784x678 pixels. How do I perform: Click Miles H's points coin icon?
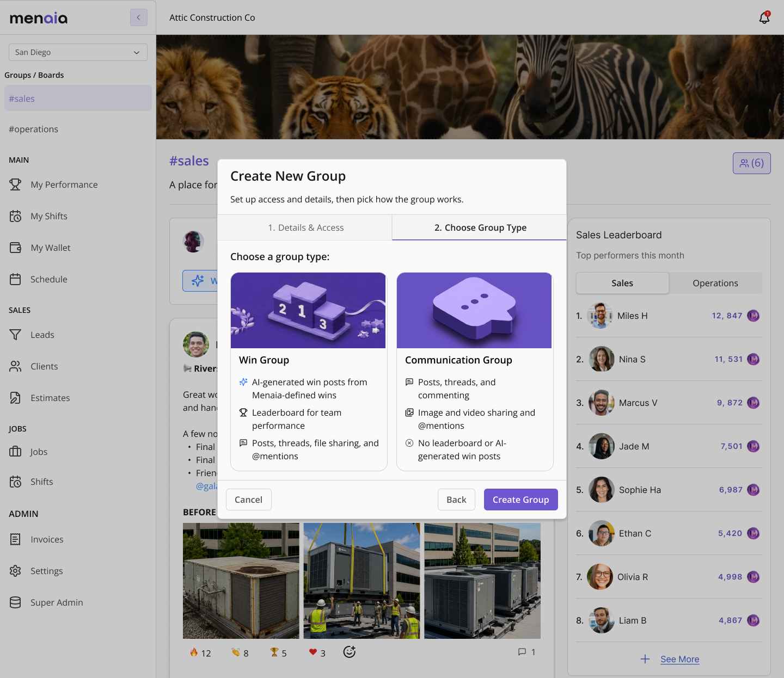click(x=754, y=316)
